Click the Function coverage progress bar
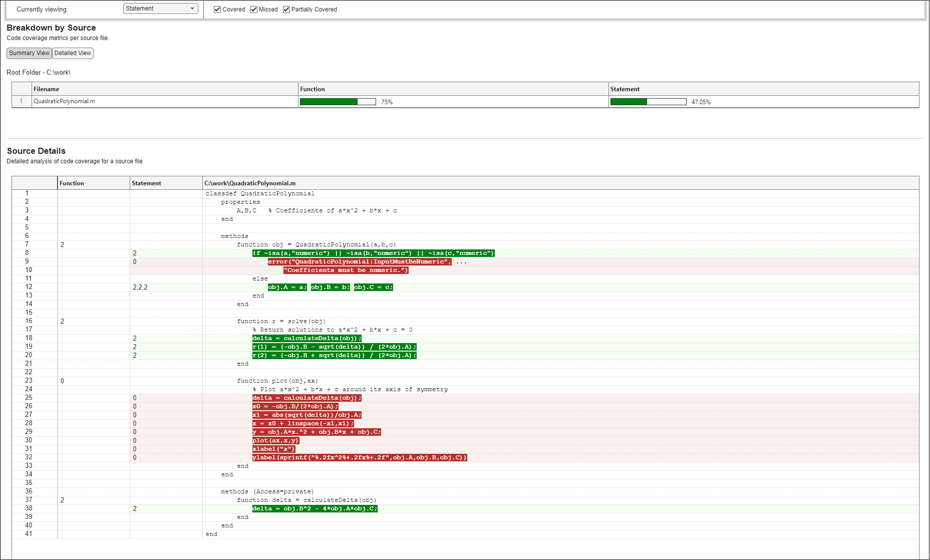 point(338,102)
